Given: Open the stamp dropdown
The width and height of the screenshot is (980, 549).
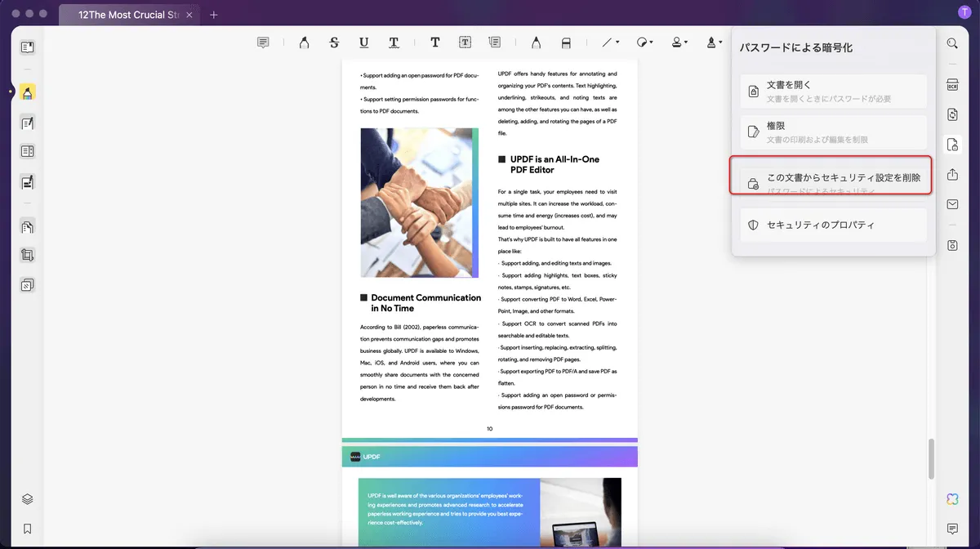Looking at the screenshot, I should tap(679, 42).
